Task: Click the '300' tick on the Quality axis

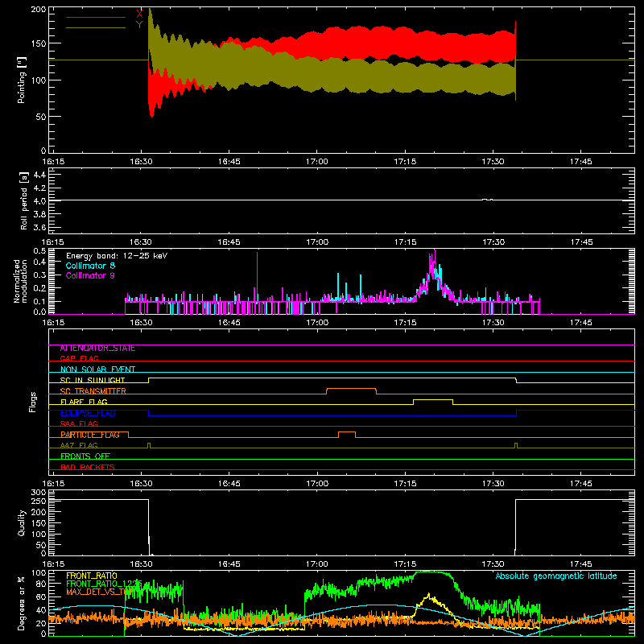Action: point(39,493)
